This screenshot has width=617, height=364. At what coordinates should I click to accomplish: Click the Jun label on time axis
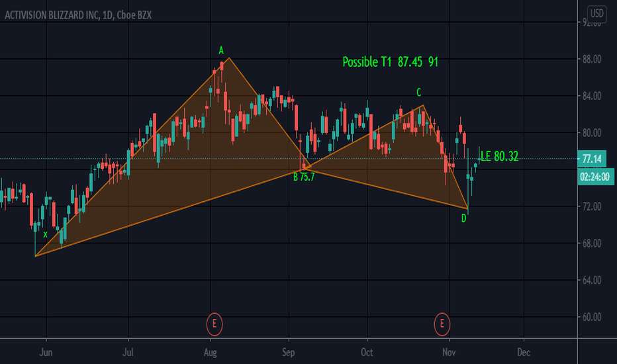pos(46,352)
